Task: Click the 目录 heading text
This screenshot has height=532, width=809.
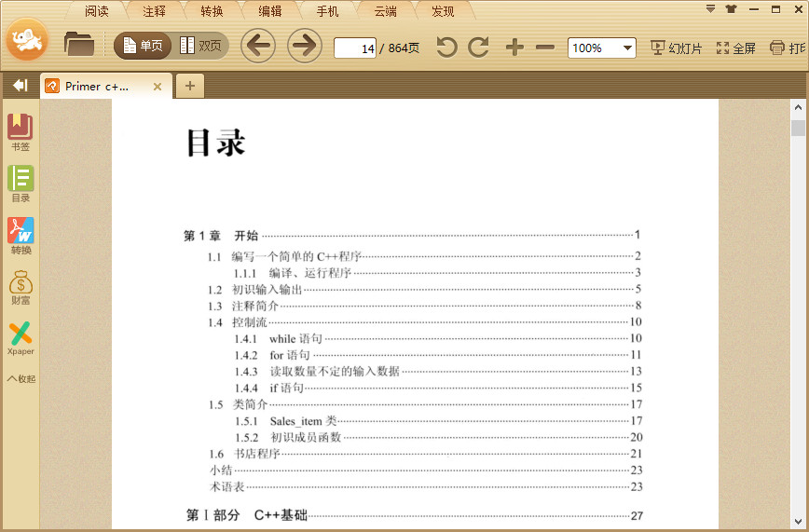Action: pos(215,143)
